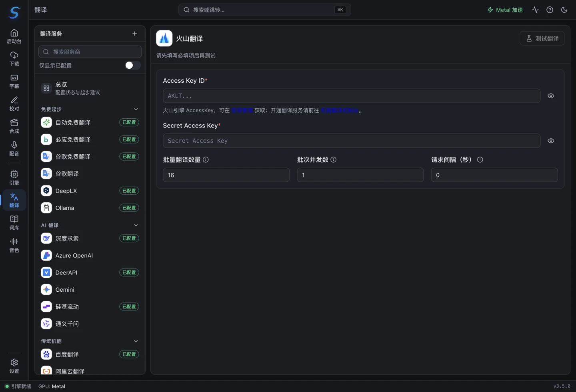The height and width of the screenshot is (392, 576).
Task: Click the Access Key ID field
Action: click(352, 96)
